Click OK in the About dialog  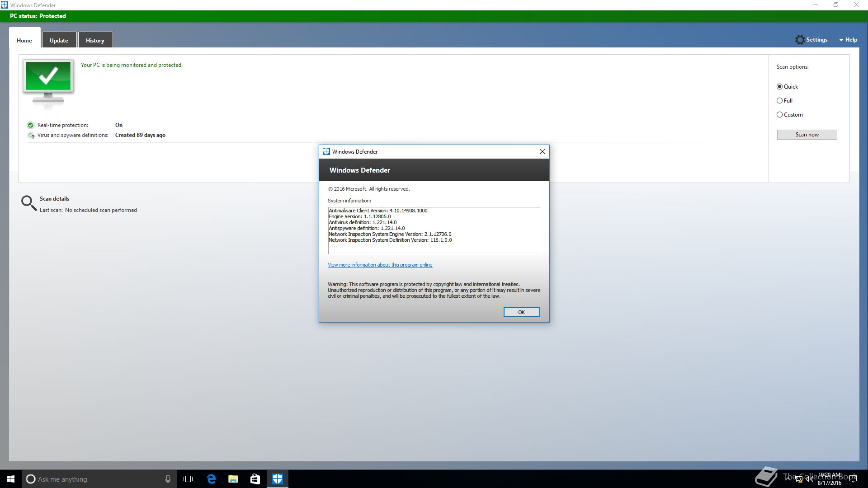click(522, 312)
